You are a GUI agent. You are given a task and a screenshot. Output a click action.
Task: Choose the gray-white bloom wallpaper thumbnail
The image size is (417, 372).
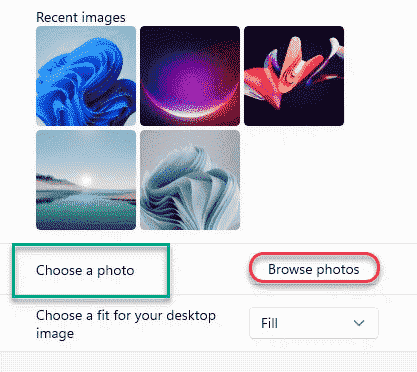pos(190,180)
